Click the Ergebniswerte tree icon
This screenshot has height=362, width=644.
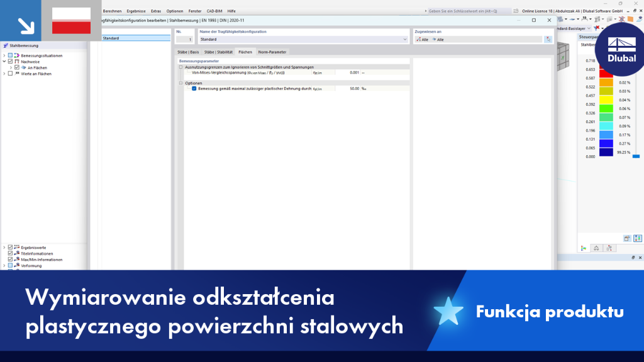pyautogui.click(x=17, y=248)
